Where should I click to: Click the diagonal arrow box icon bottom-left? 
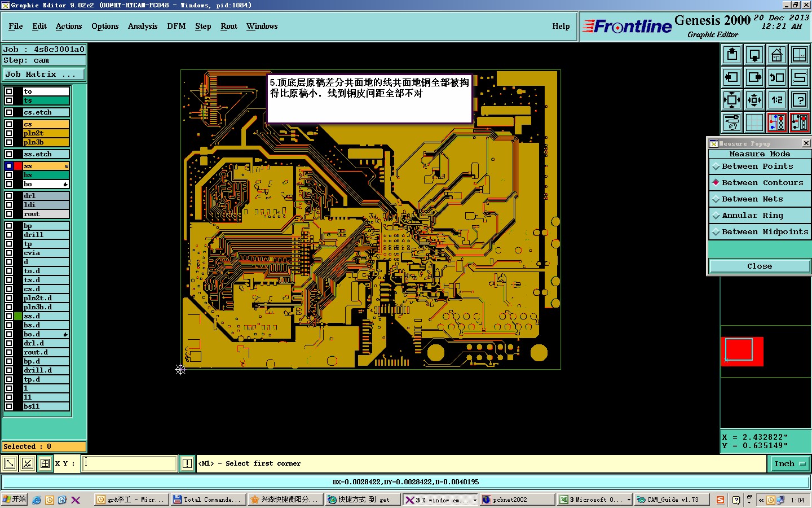[x=10, y=464]
